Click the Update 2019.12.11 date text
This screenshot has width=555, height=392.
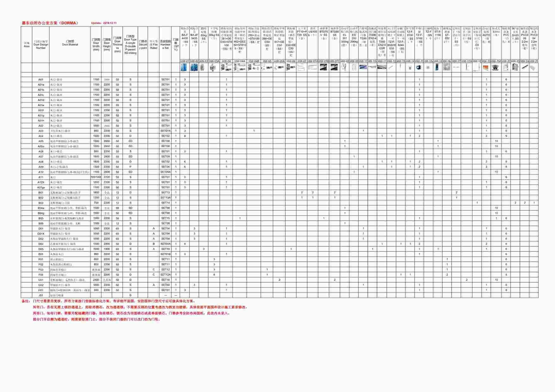click(x=104, y=23)
